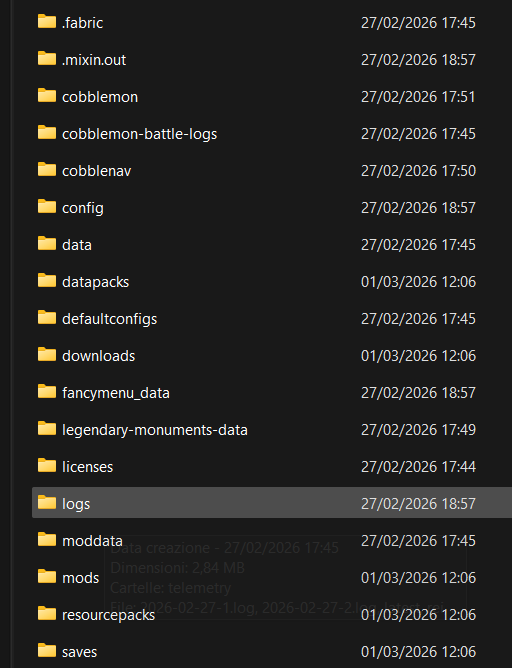
Task: Select the mods folder icon
Action: click(x=47, y=577)
